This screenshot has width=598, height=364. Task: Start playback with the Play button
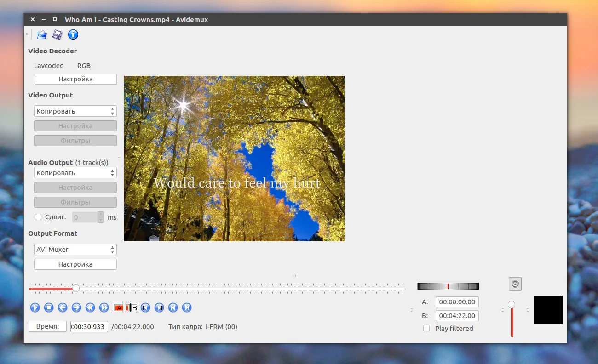pyautogui.click(x=35, y=307)
